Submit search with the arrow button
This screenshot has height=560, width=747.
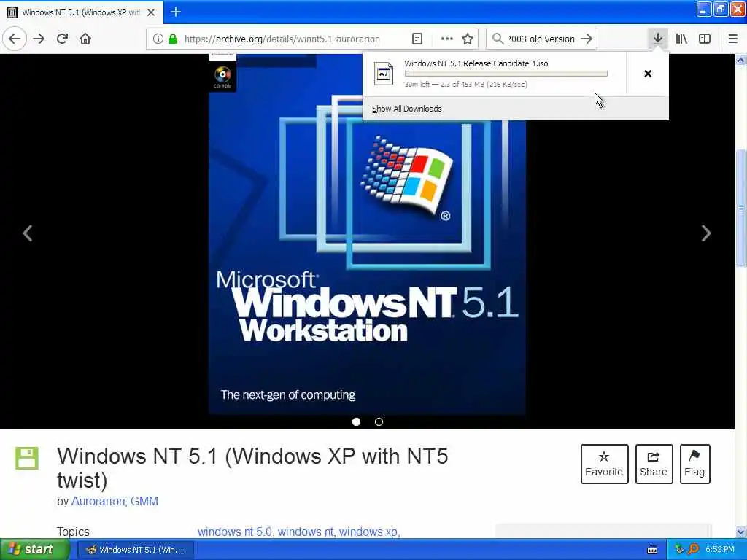pos(587,39)
